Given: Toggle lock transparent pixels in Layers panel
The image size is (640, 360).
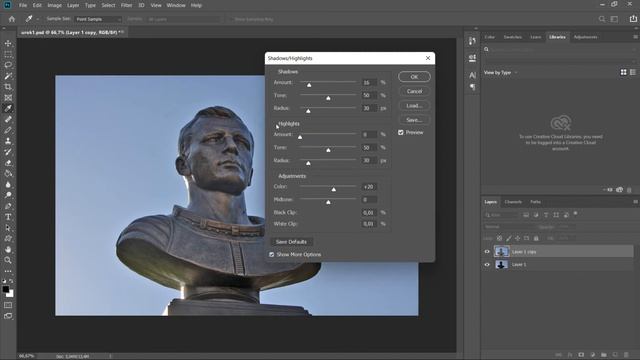Looking at the screenshot, I should coord(499,238).
